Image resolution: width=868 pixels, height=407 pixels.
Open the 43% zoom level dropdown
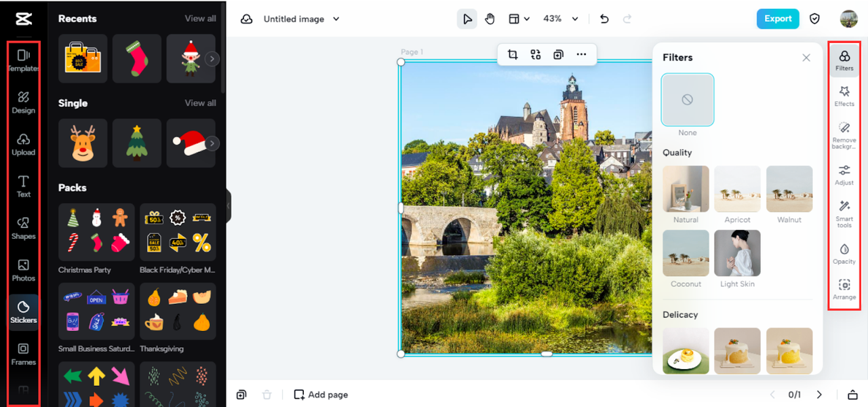tap(561, 19)
